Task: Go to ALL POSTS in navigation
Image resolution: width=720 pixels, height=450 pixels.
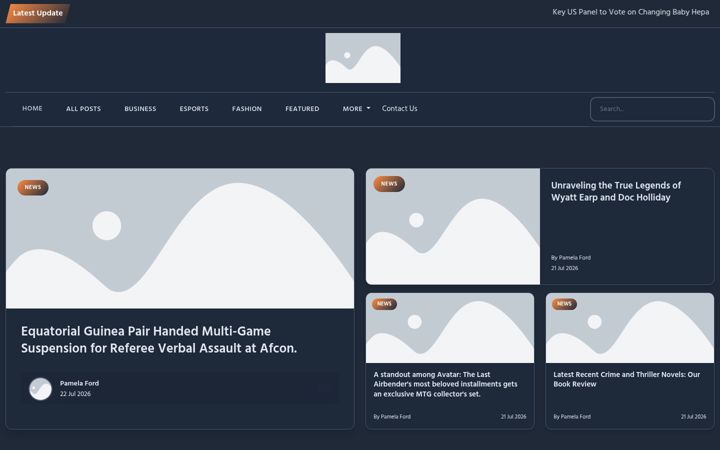Action: [83, 109]
